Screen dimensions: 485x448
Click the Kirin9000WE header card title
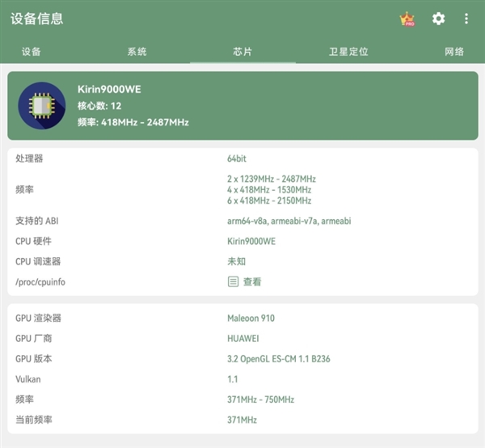(109, 89)
